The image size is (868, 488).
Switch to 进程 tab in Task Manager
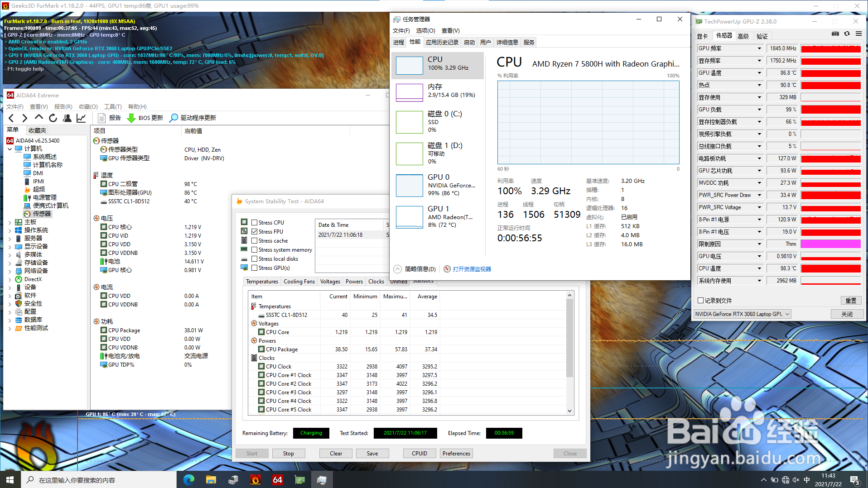tap(399, 43)
